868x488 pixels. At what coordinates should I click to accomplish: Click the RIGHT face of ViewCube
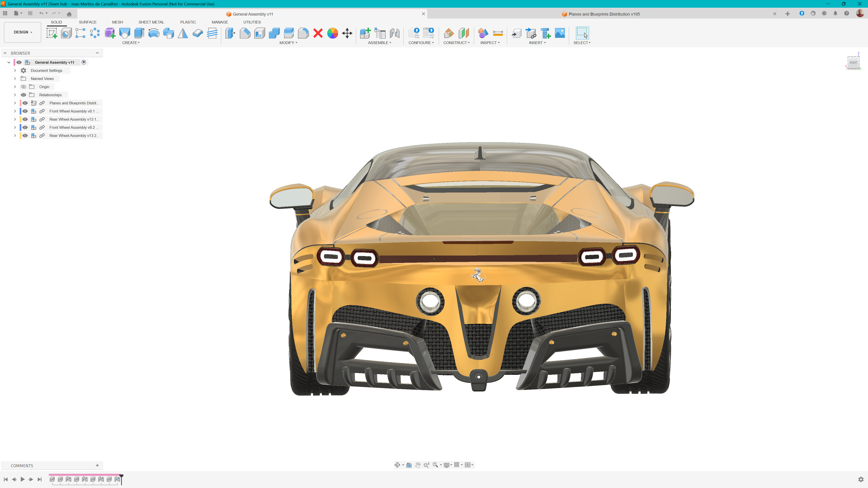(853, 62)
